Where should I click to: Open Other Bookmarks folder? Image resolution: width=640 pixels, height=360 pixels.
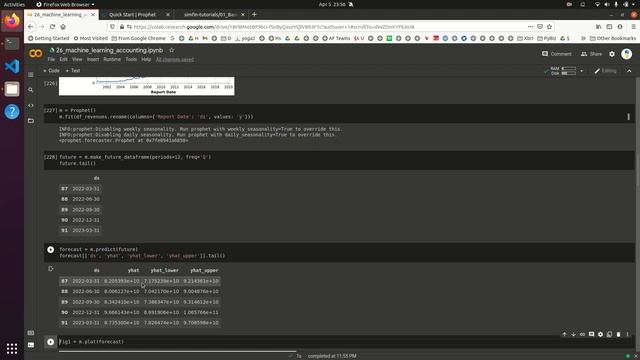(613, 38)
